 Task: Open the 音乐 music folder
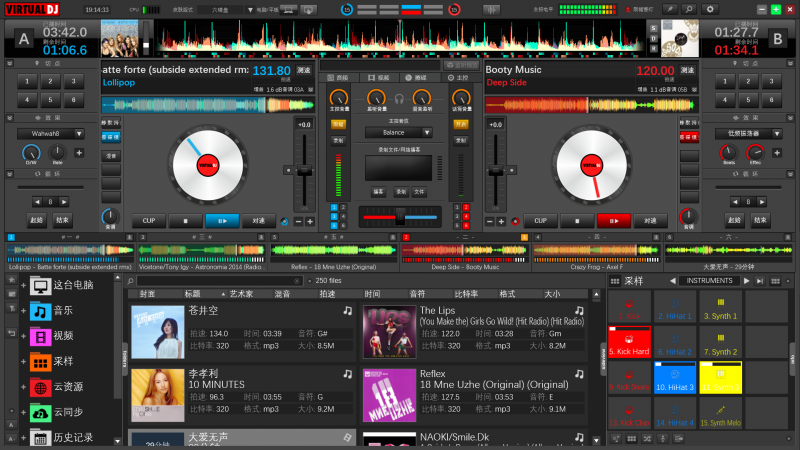tap(52, 310)
